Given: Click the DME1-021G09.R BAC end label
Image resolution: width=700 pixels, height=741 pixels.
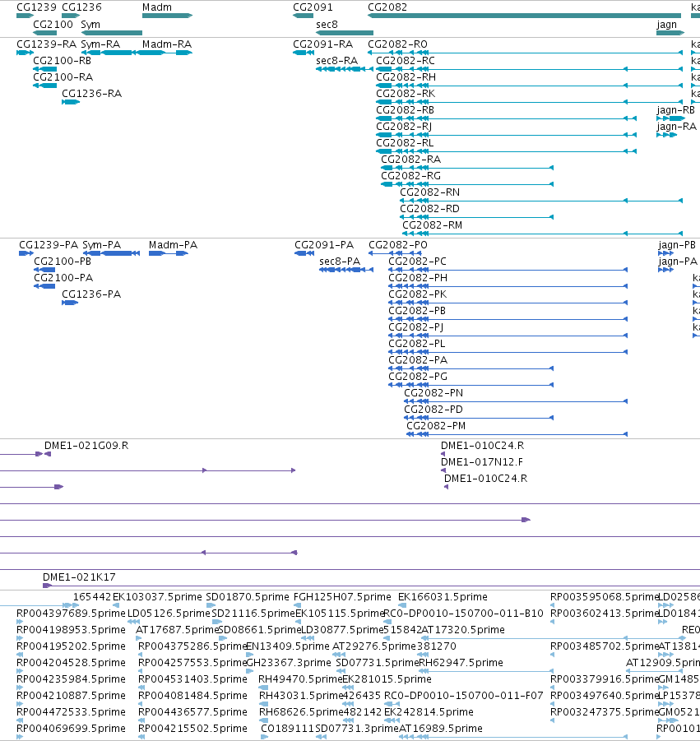Looking at the screenshot, I should tap(86, 446).
